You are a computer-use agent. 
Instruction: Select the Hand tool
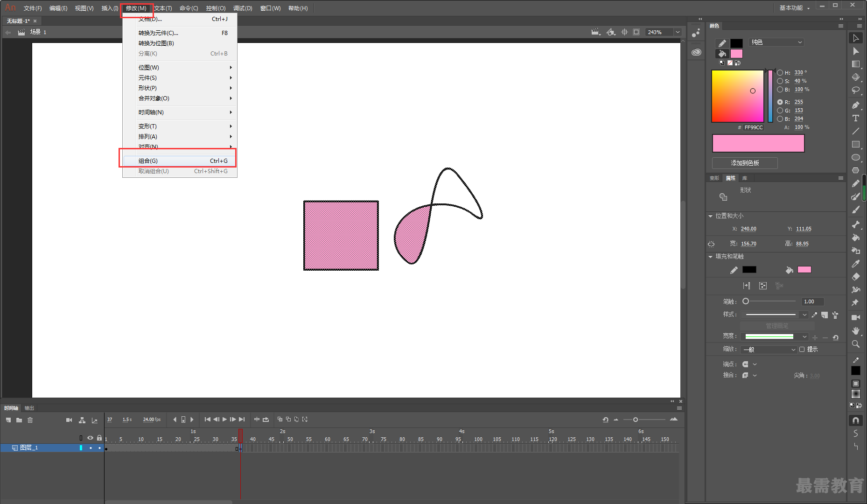point(855,330)
